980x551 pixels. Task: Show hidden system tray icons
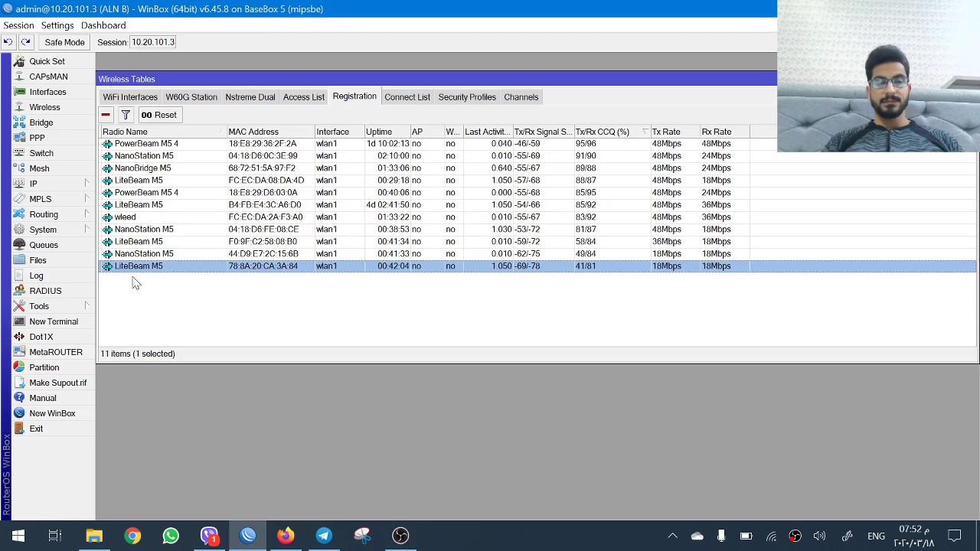point(672,536)
